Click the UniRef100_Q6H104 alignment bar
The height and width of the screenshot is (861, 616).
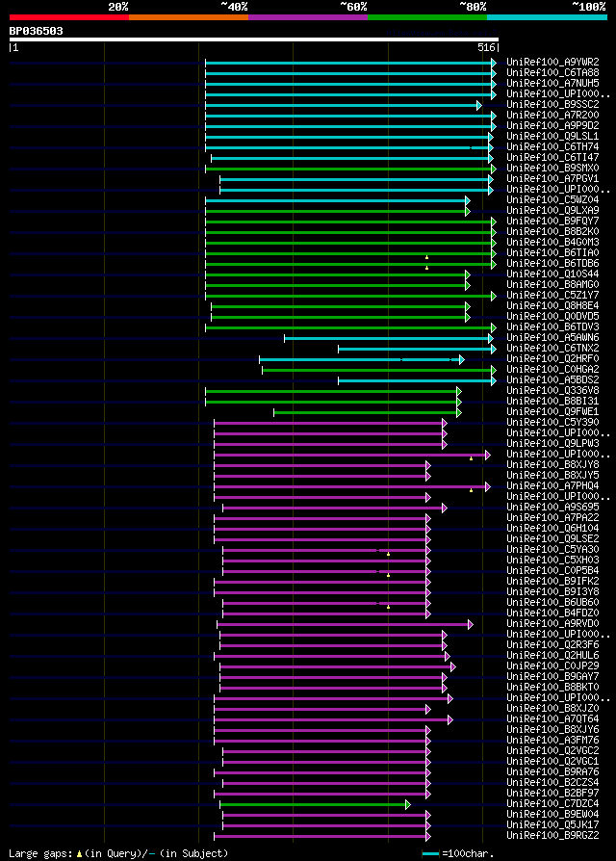pyautogui.click(x=322, y=530)
